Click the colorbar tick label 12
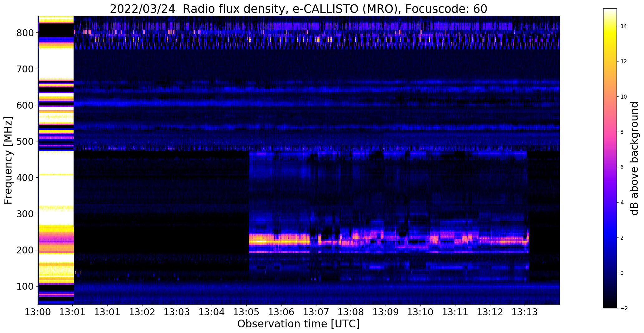The width and height of the screenshot is (644, 333). point(624,61)
